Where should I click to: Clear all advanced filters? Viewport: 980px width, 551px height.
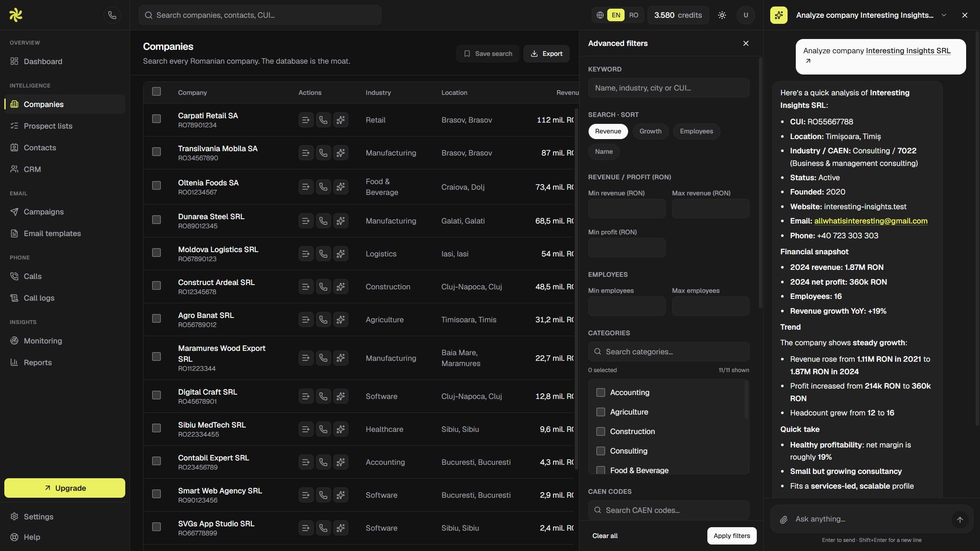click(605, 536)
